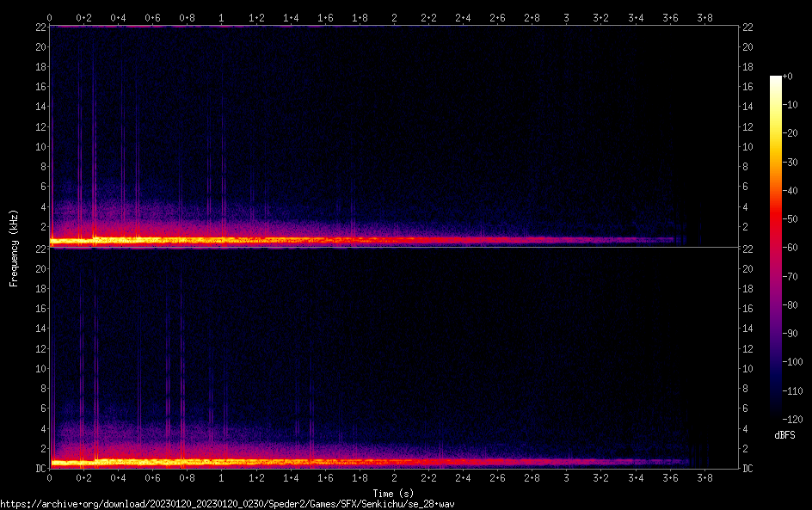Click the 2 second mark on top time axis

click(394, 17)
